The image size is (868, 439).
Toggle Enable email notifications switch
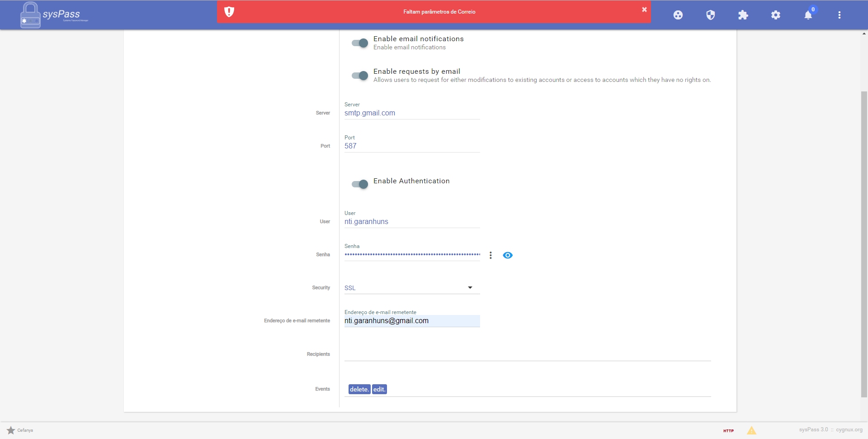[x=360, y=43]
